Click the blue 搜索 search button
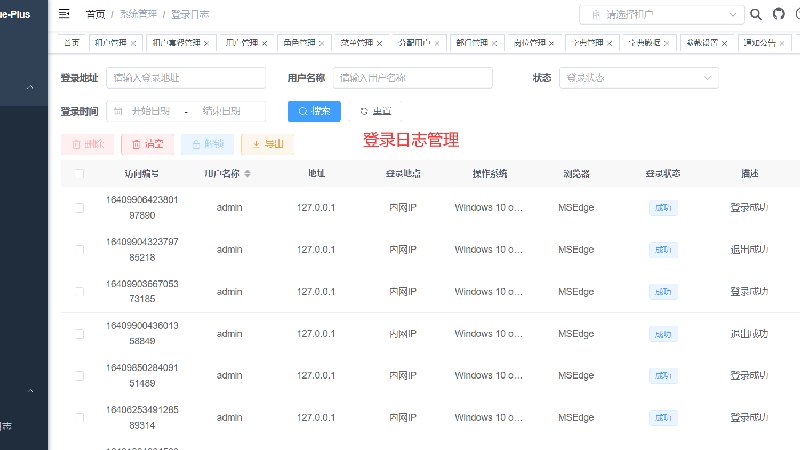Screen dimensions: 800x450 314,111
